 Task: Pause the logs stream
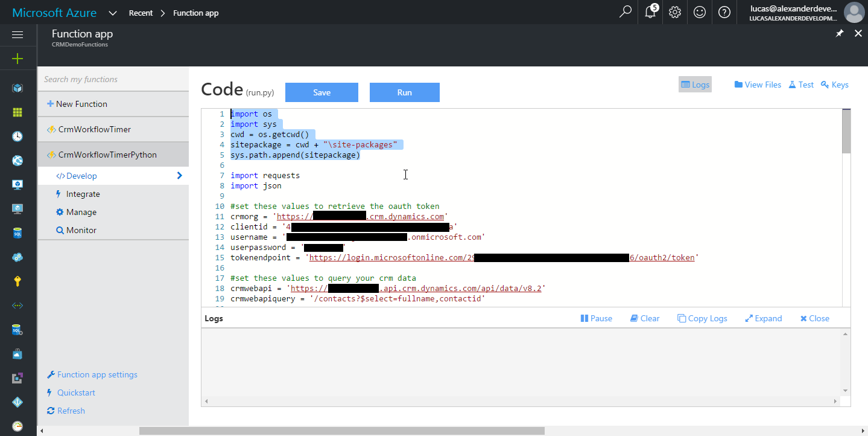click(x=596, y=318)
